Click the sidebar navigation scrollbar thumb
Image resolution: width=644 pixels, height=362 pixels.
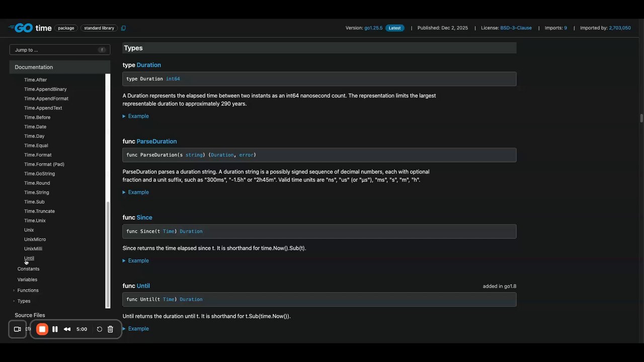pyautogui.click(x=107, y=255)
